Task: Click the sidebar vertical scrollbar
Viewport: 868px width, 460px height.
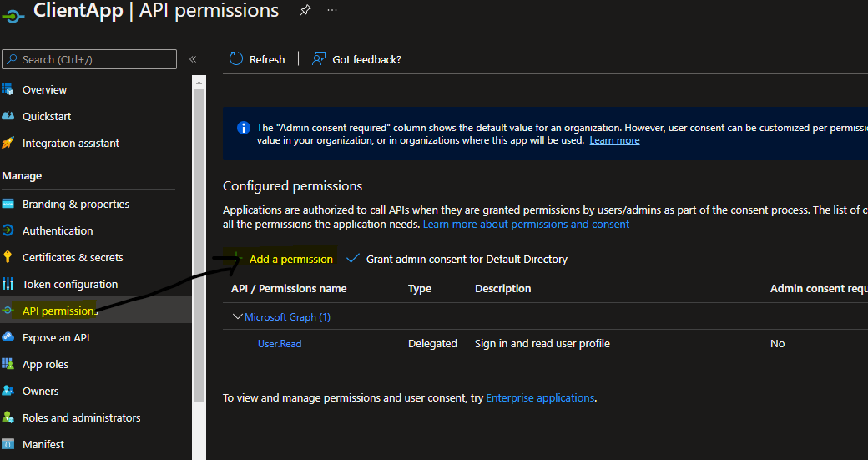Action: (x=199, y=250)
